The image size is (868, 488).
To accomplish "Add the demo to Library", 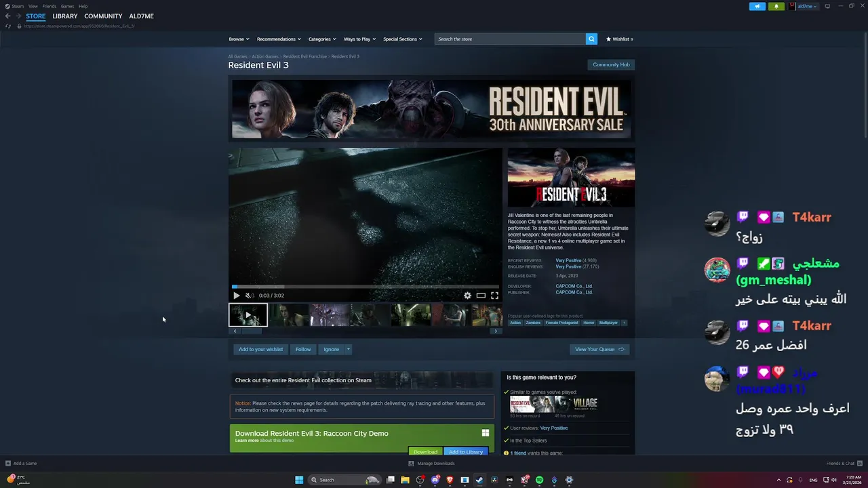I will pyautogui.click(x=465, y=451).
